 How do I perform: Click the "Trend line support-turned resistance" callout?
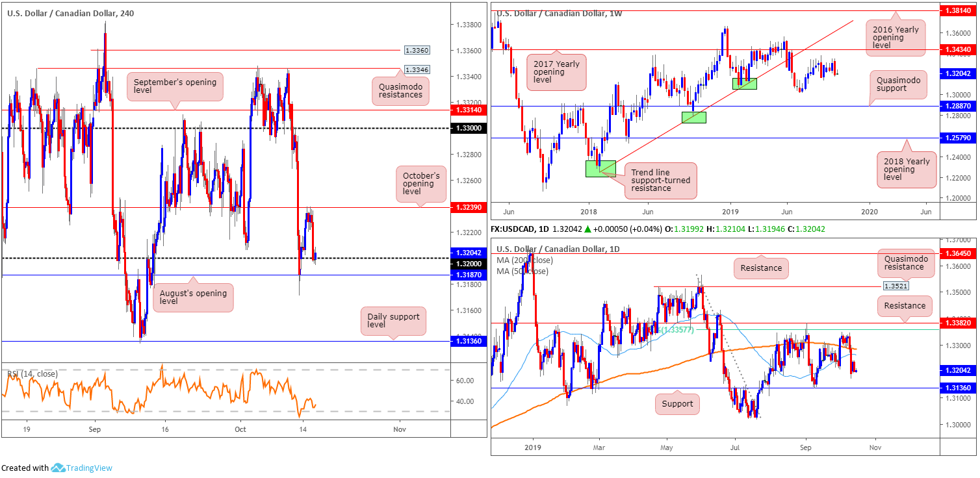[660, 181]
